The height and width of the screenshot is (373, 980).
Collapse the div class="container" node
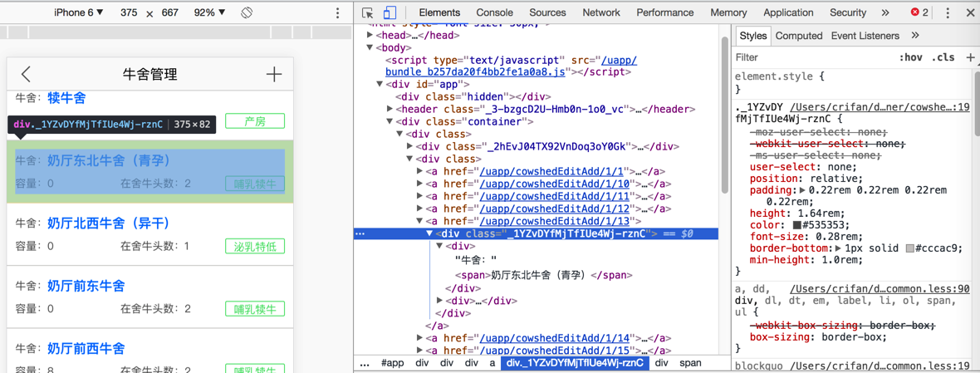coord(390,122)
